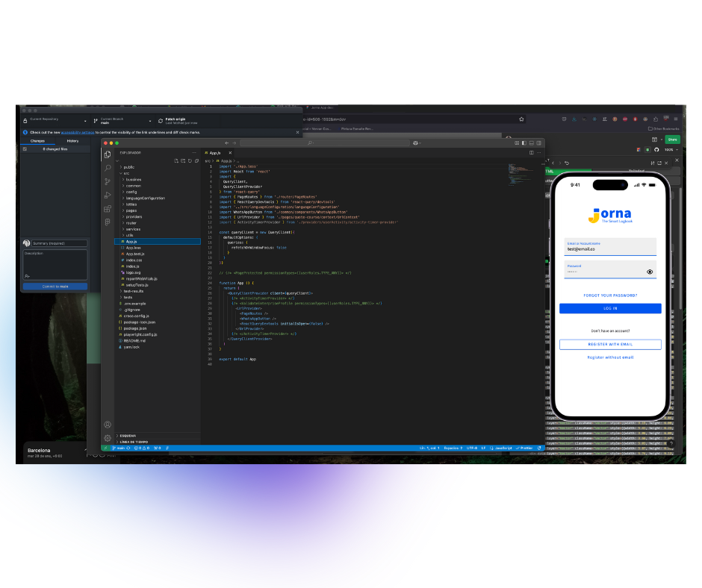This screenshot has height=588, width=702.
Task: Collapse all folders in Explorer
Action: click(x=196, y=160)
